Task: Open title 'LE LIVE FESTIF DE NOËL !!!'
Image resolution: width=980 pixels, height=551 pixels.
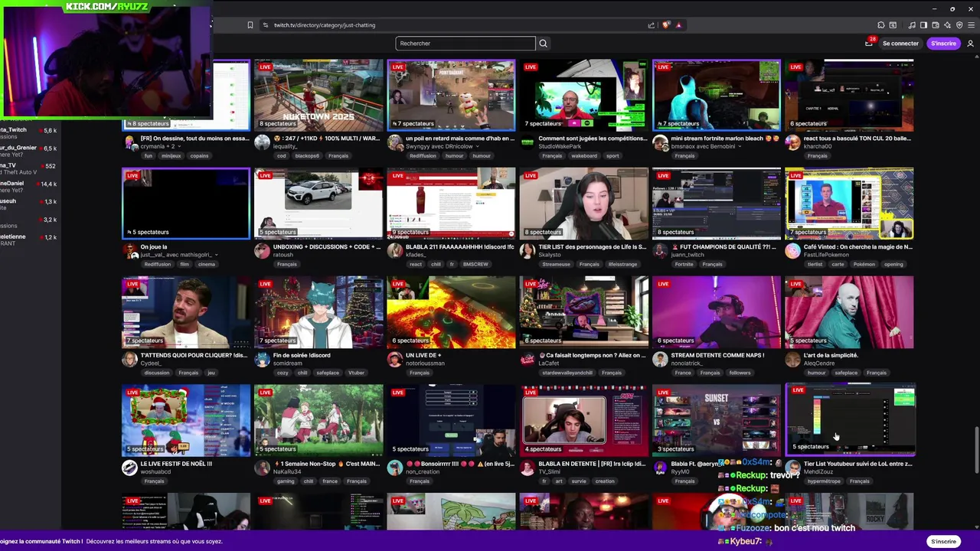Action: (176, 464)
